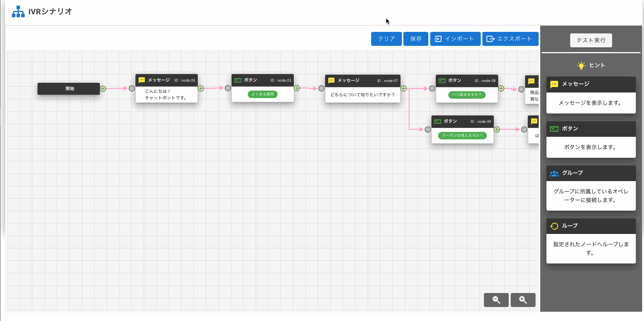Save the scenario with 保存 button

pyautogui.click(x=415, y=39)
